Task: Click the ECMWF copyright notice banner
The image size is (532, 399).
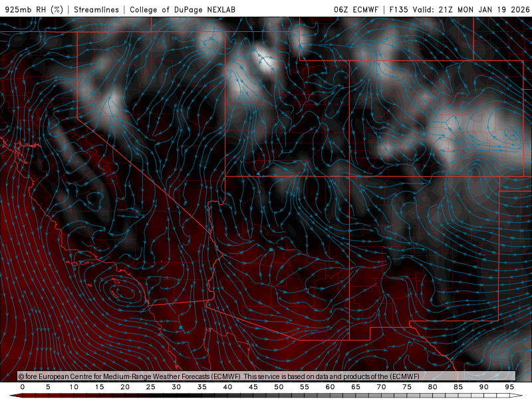Action: click(x=267, y=376)
